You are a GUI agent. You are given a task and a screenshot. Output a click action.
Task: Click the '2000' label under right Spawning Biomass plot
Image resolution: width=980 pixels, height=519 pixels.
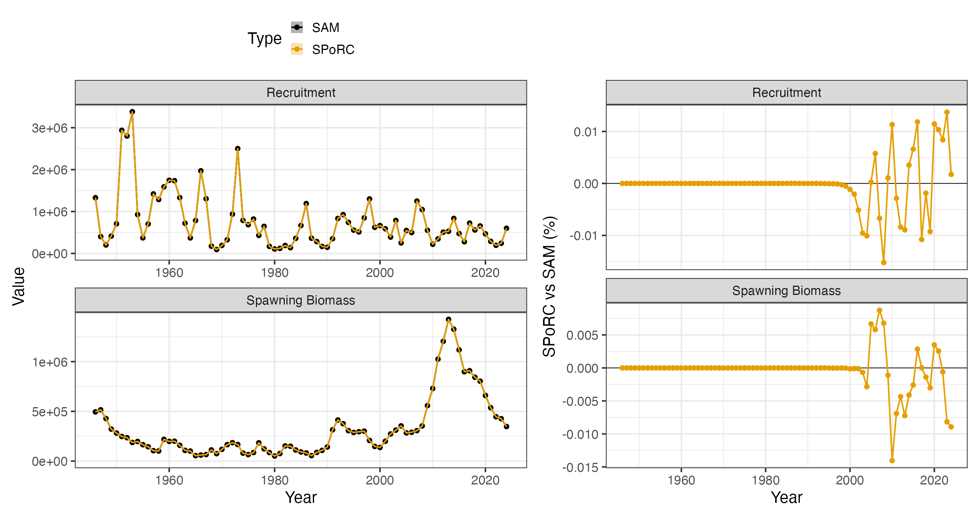[850, 481]
